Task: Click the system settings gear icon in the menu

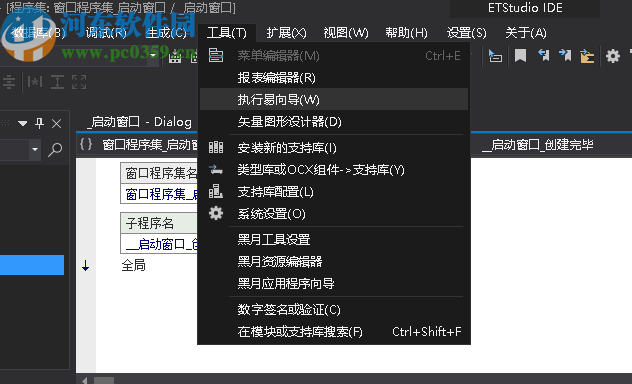Action: [216, 213]
